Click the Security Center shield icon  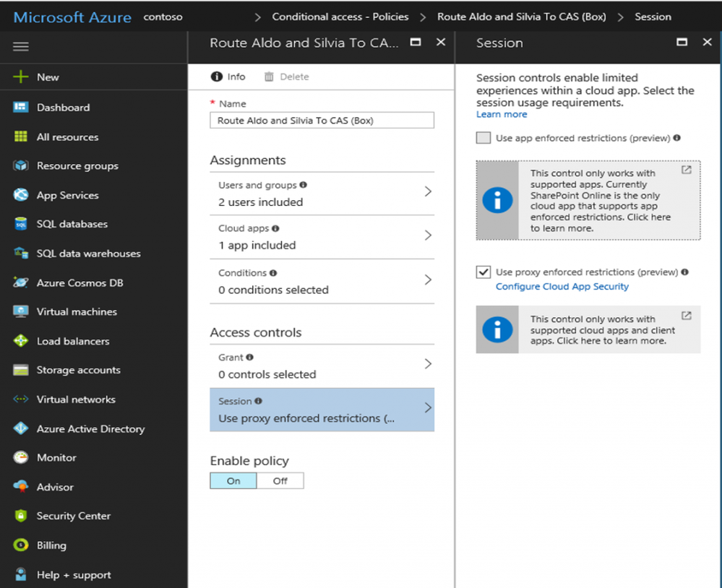(21, 516)
